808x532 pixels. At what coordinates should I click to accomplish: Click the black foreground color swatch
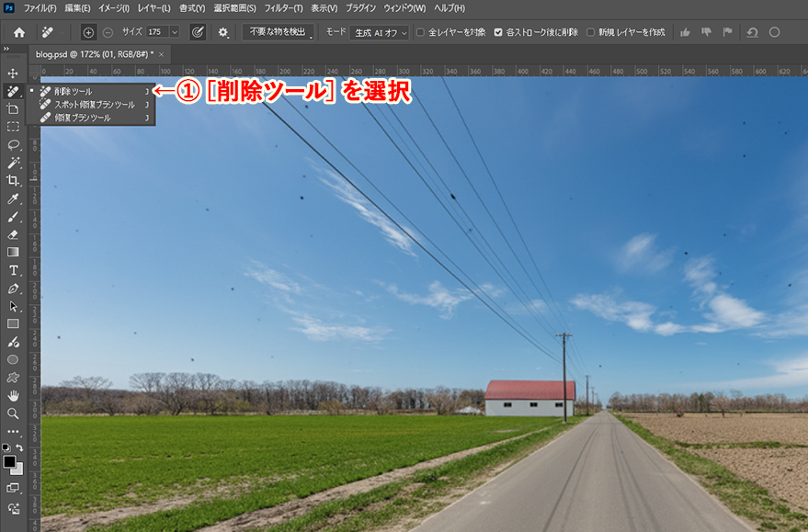point(9,461)
